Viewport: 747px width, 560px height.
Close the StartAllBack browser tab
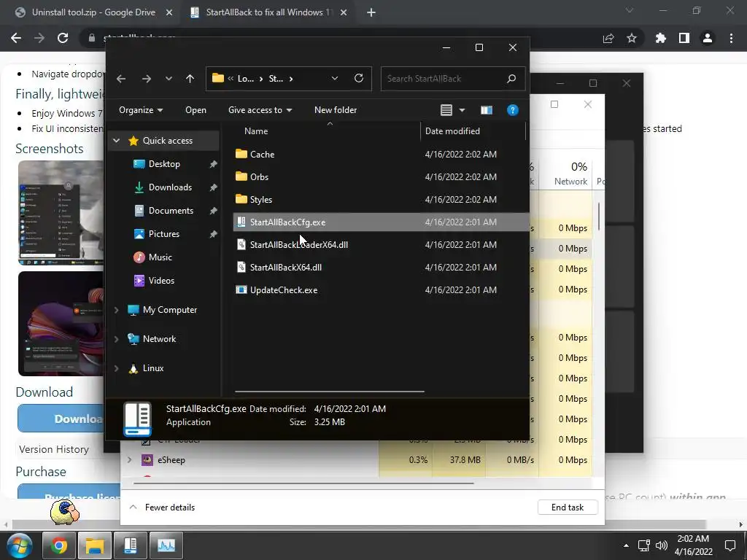344,12
